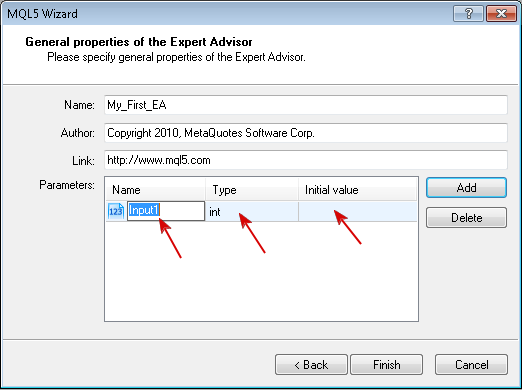
Task: Go back with the < Back button
Action: click(x=311, y=365)
